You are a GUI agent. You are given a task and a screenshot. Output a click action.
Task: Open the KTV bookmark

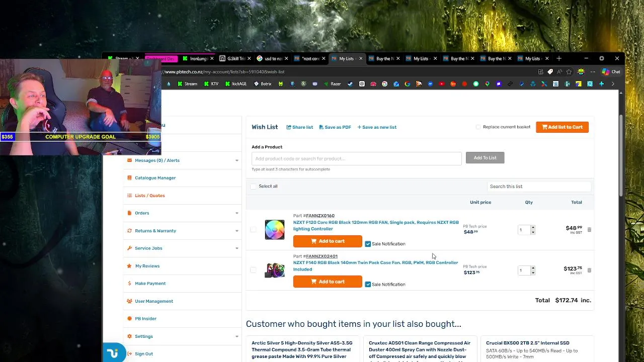(x=211, y=84)
